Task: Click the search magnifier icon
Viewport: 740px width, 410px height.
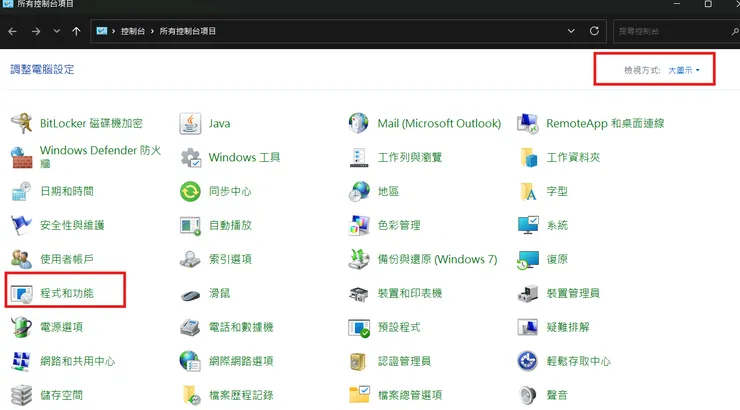Action: 735,32
